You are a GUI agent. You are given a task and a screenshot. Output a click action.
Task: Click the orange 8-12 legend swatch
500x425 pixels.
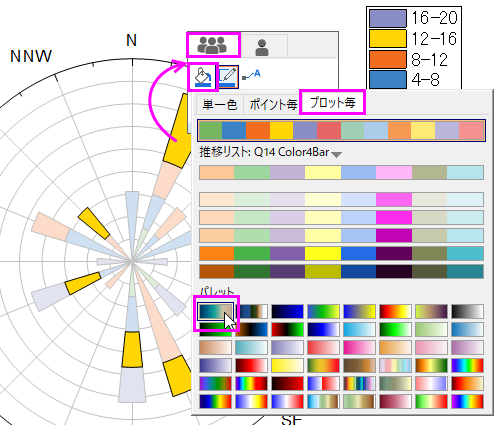point(388,59)
